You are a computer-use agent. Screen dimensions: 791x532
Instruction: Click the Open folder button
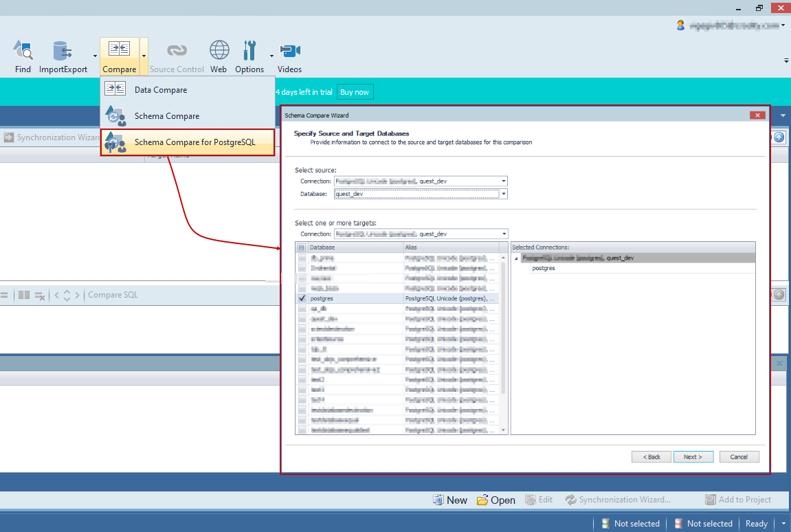pyautogui.click(x=495, y=500)
